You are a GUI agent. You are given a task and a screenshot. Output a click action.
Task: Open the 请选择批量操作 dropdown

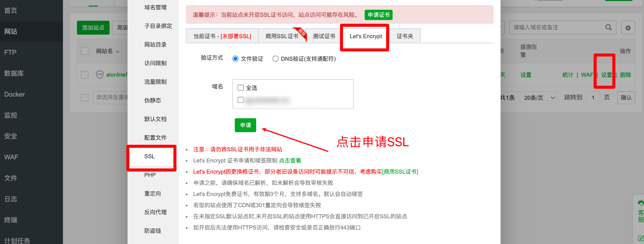(x=110, y=97)
